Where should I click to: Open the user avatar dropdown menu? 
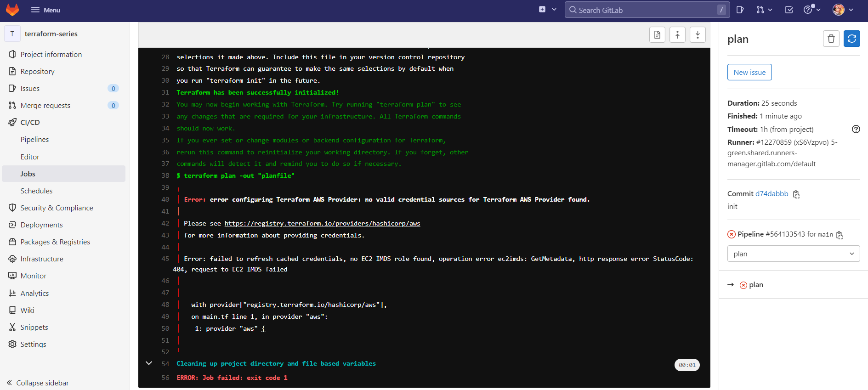coord(843,10)
